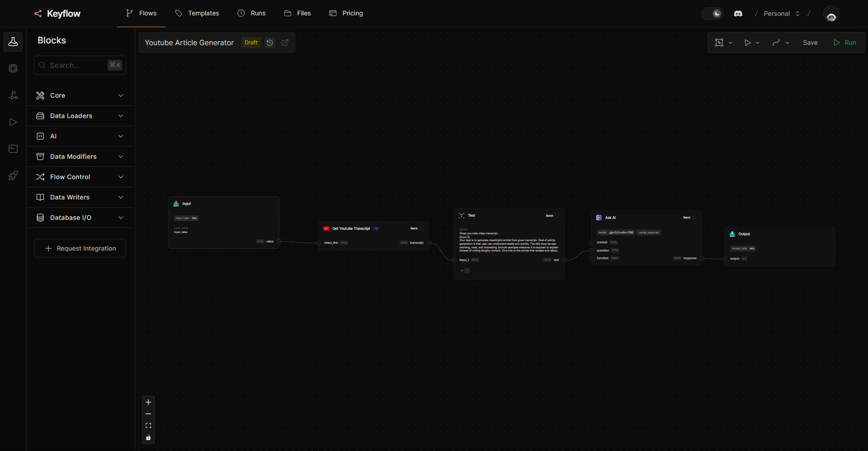Click the Text node icon
The image size is (868, 451).
(462, 215)
